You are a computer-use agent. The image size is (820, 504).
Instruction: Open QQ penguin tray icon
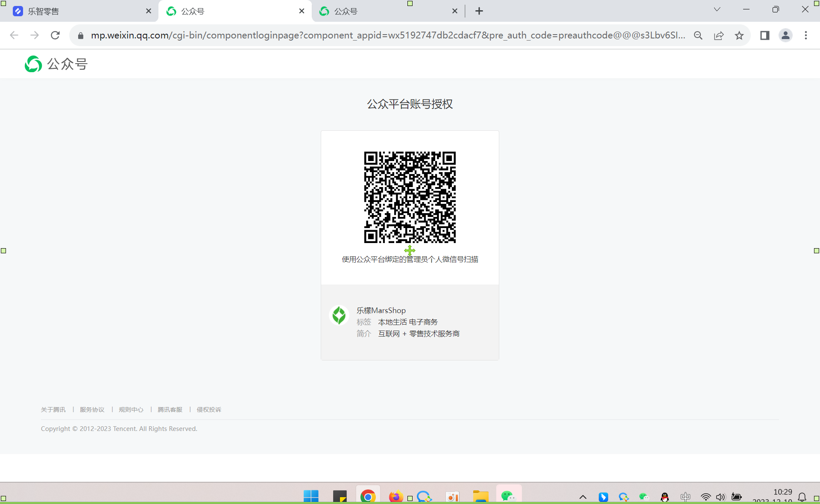665,497
